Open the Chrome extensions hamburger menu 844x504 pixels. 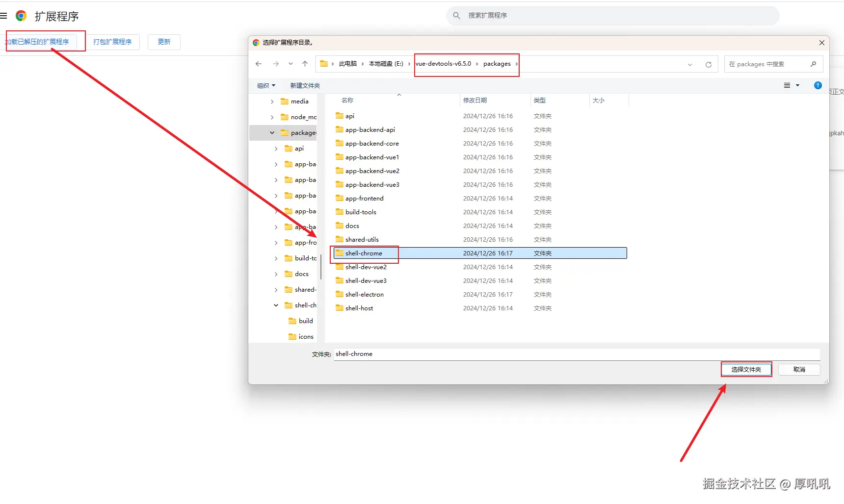3,16
